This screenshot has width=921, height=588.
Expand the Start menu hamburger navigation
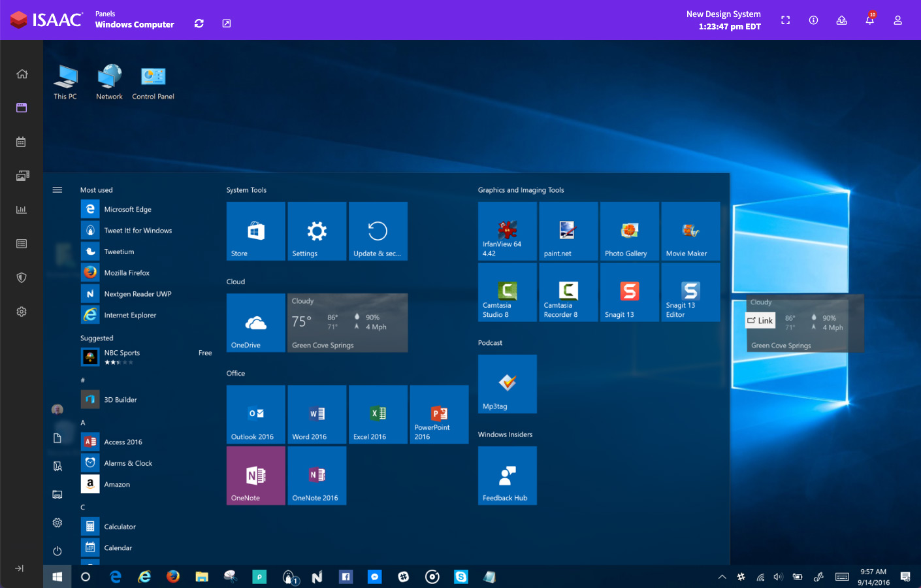coord(57,190)
